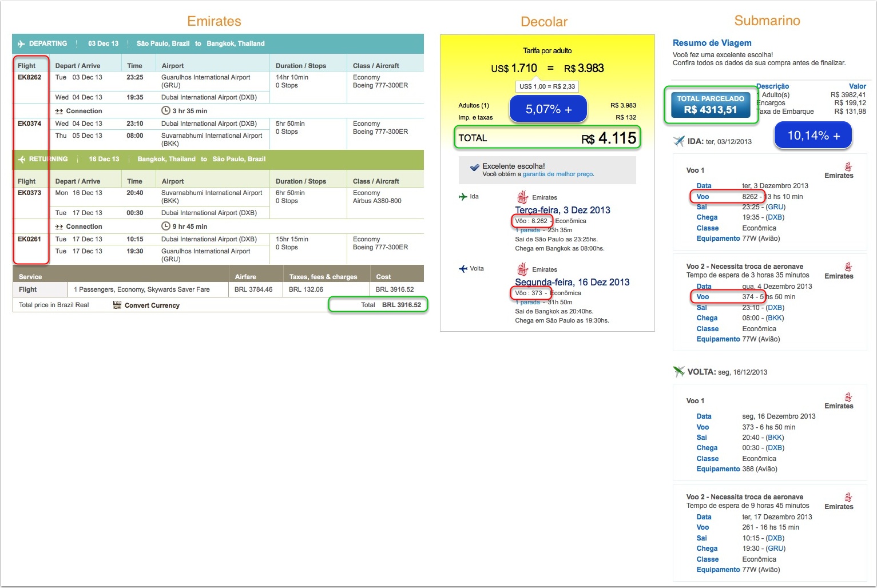This screenshot has width=877, height=588.
Task: Click DXB link in IDA Voo 2 Sai row
Action: (775, 308)
